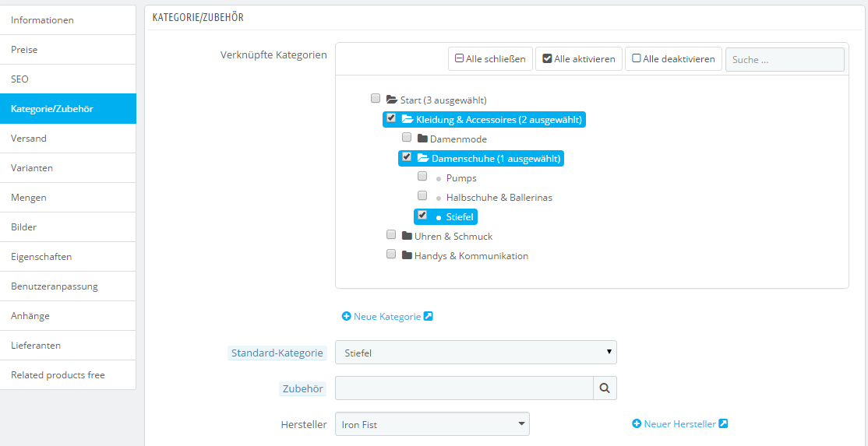Screen dimensions: 868x446
Task: Open the Standard-Kategorie dropdown
Action: 475,353
